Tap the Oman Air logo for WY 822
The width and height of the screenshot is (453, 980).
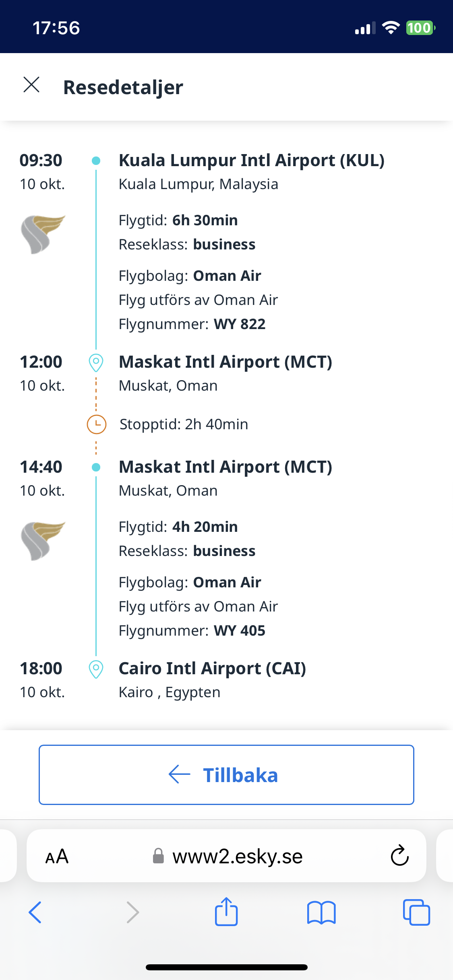(x=43, y=234)
